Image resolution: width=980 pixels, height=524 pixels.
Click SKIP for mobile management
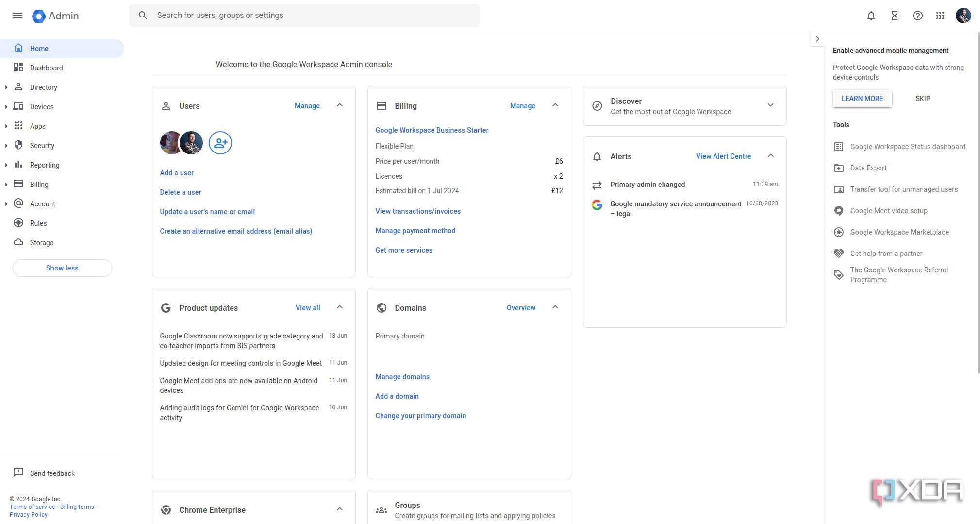point(923,99)
